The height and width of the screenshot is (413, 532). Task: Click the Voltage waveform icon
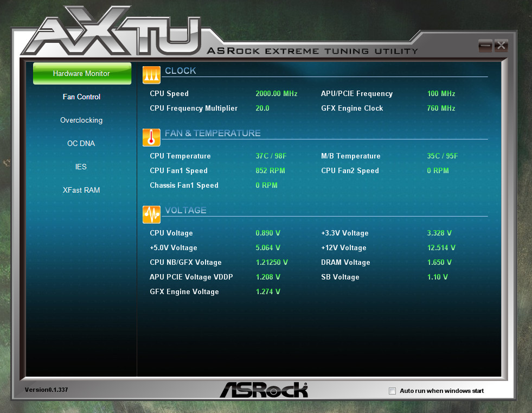coord(151,214)
